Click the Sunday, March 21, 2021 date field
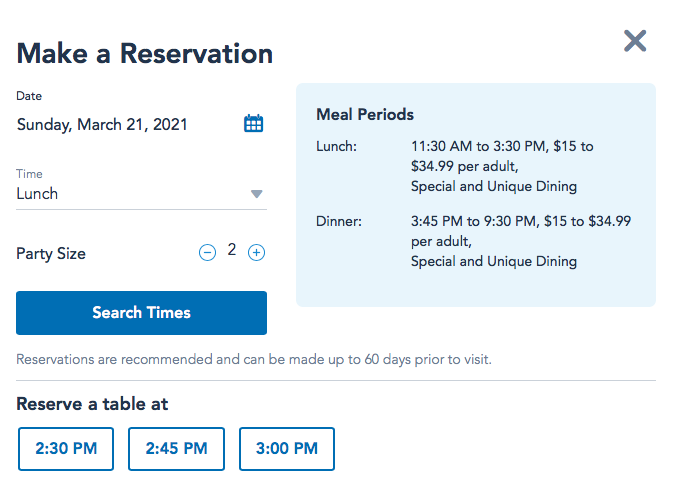678x499 pixels. pos(102,125)
